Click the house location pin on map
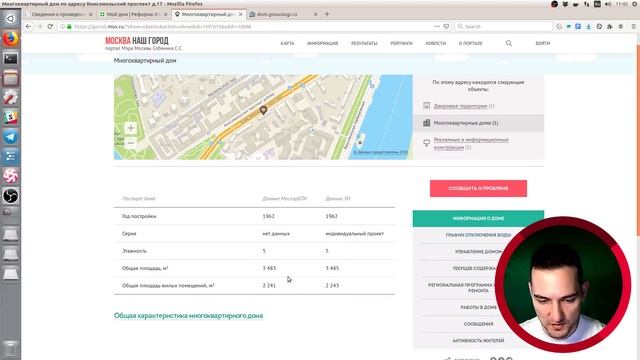 pos(263,110)
